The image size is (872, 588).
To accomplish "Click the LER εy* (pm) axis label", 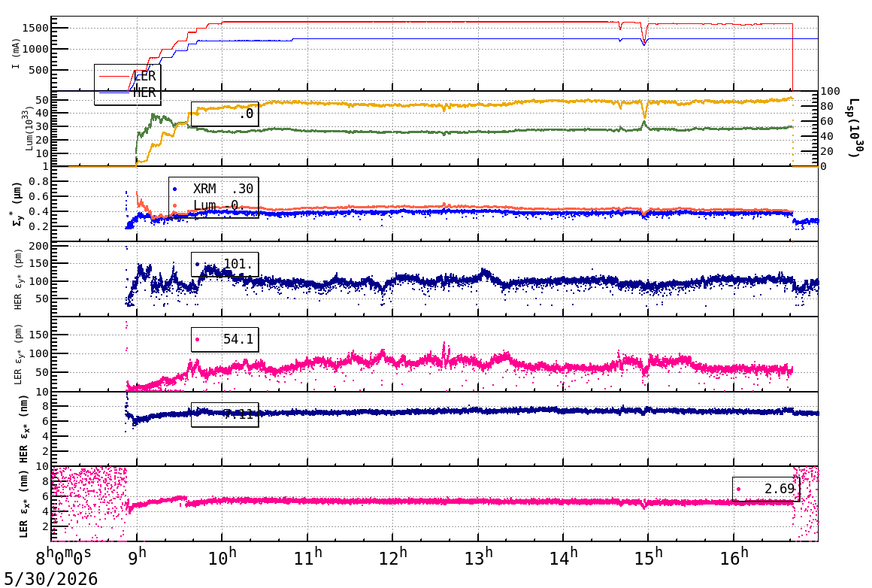I will [18, 354].
